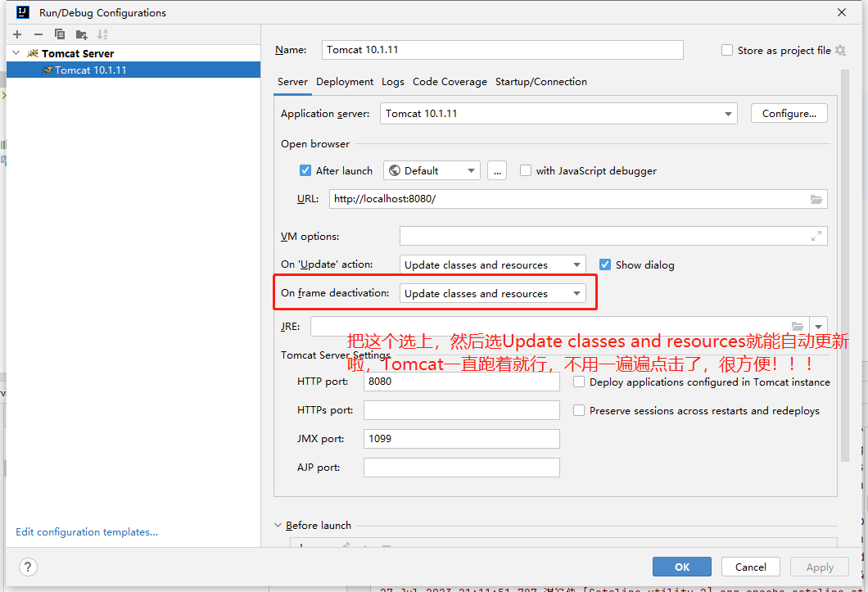Viewport: 868px width, 592px height.
Task: Switch to the Code Coverage tab
Action: (450, 82)
